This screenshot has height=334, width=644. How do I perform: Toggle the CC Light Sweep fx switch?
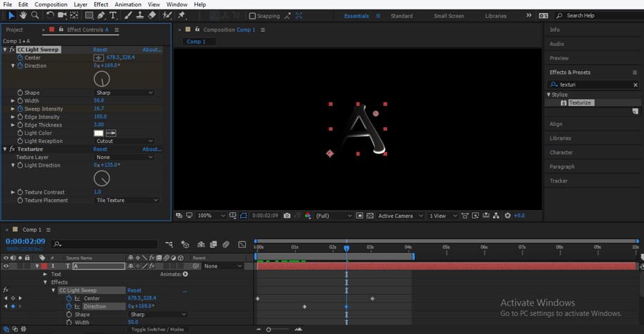[12, 50]
